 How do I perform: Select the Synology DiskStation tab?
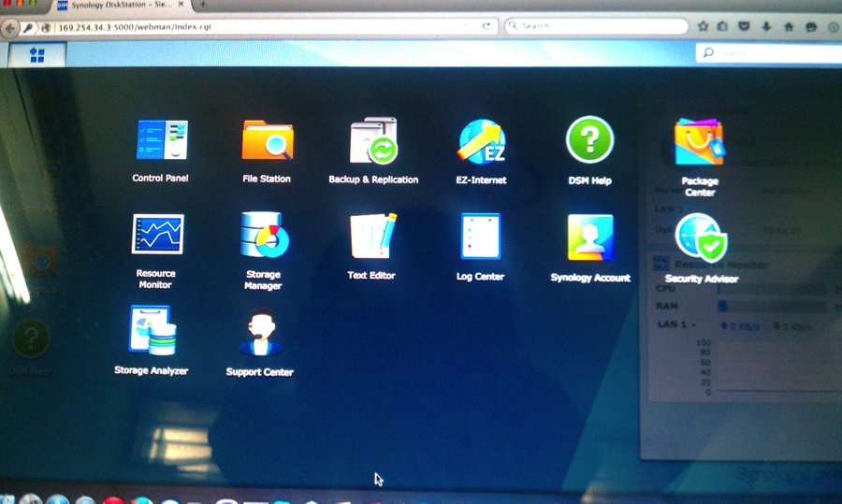[121, 5]
